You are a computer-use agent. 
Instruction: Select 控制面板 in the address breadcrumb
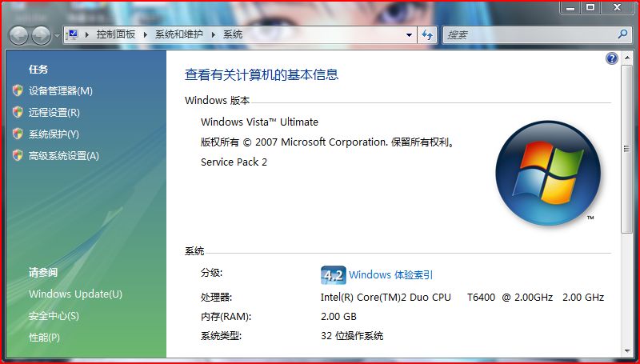116,34
